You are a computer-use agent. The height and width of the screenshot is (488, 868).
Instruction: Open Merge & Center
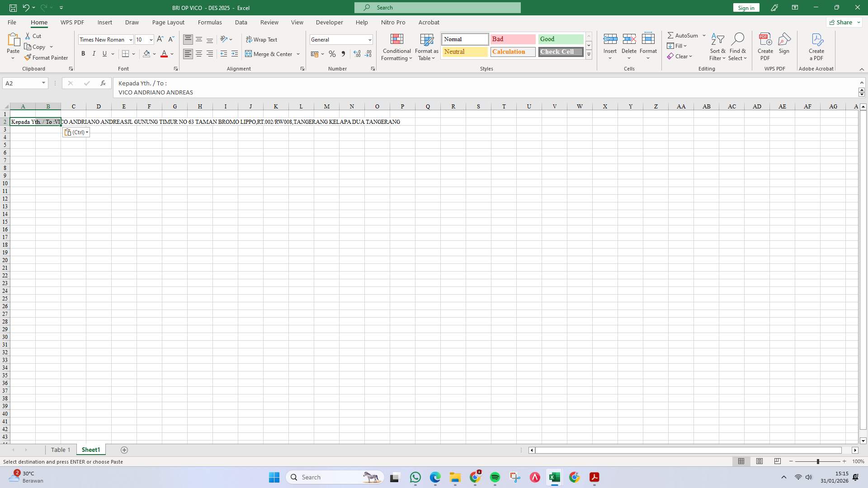click(x=272, y=54)
